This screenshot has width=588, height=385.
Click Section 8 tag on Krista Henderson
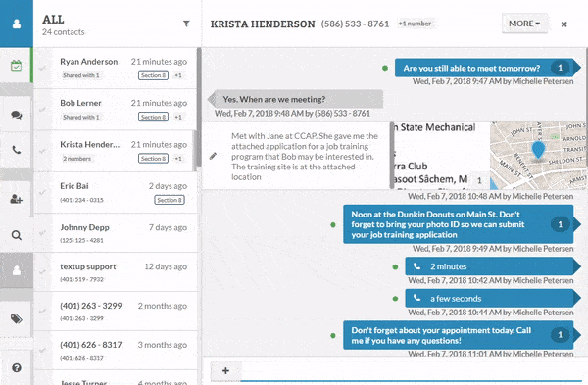coord(154,159)
